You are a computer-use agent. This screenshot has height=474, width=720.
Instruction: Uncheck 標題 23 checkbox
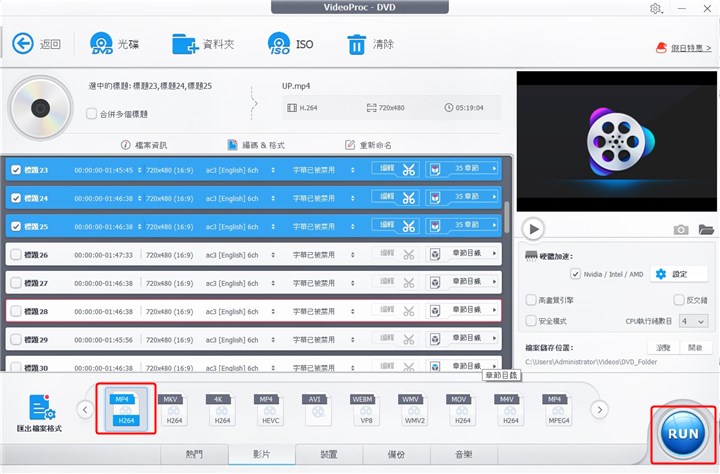pyautogui.click(x=16, y=170)
